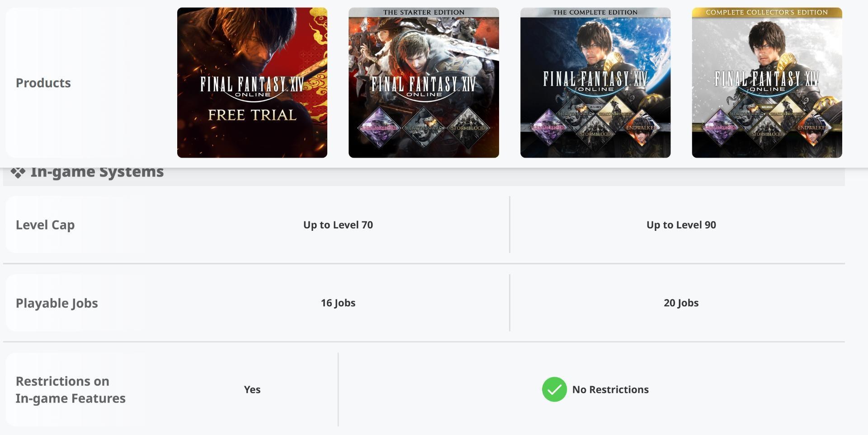Click the Restrictions on In-game Features label

[71, 389]
